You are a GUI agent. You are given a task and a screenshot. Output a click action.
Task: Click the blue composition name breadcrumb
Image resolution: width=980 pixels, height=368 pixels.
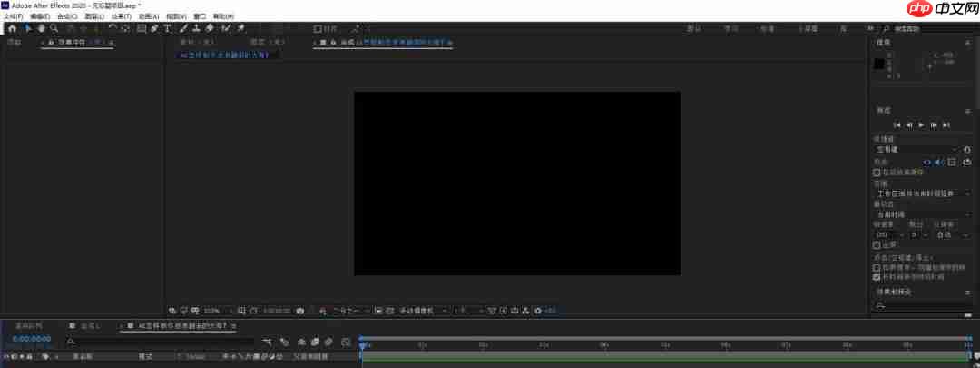coord(224,55)
